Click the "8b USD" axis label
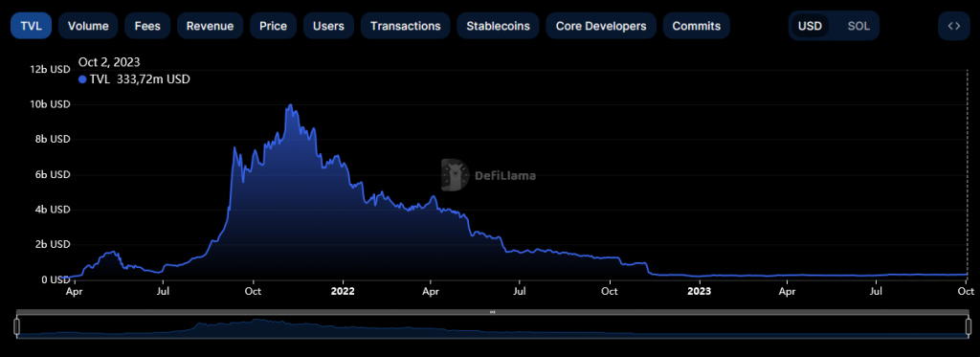The image size is (980, 357). tap(52, 139)
